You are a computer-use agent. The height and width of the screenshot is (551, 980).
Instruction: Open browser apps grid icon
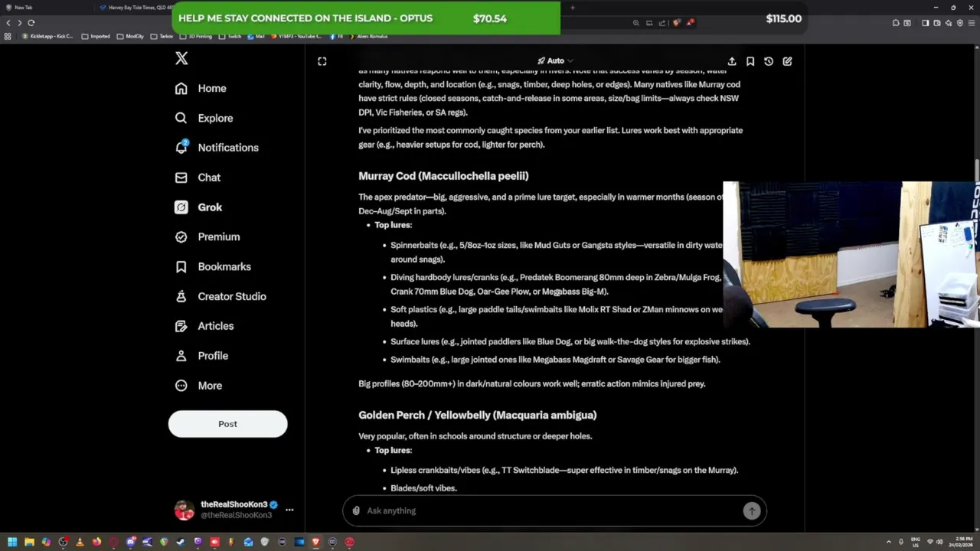[x=8, y=36]
